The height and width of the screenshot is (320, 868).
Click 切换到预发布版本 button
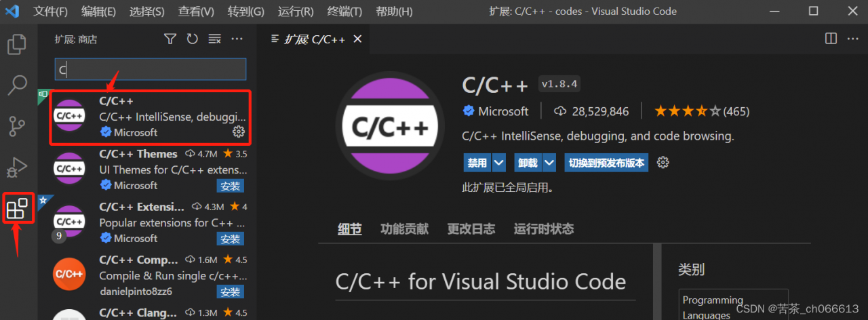[x=606, y=163]
